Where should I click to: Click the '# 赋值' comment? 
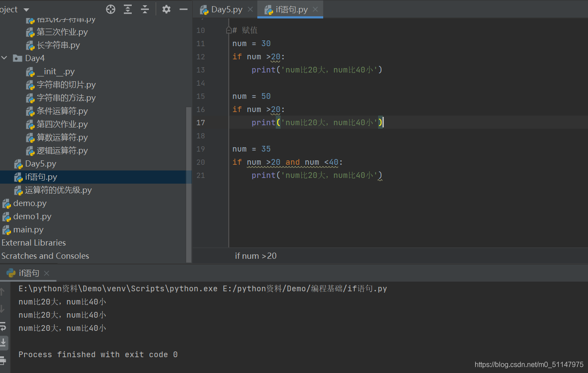(x=245, y=30)
